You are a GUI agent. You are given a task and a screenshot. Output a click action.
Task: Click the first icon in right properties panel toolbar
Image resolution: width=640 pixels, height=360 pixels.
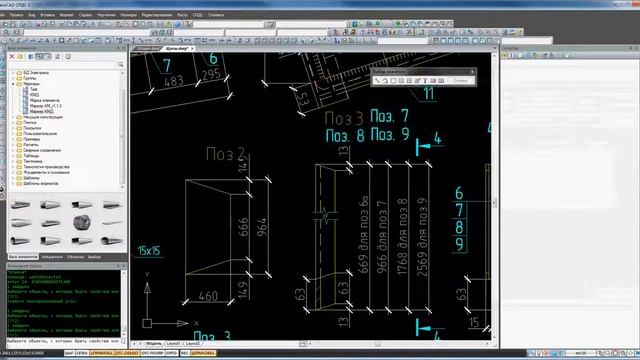[505, 55]
